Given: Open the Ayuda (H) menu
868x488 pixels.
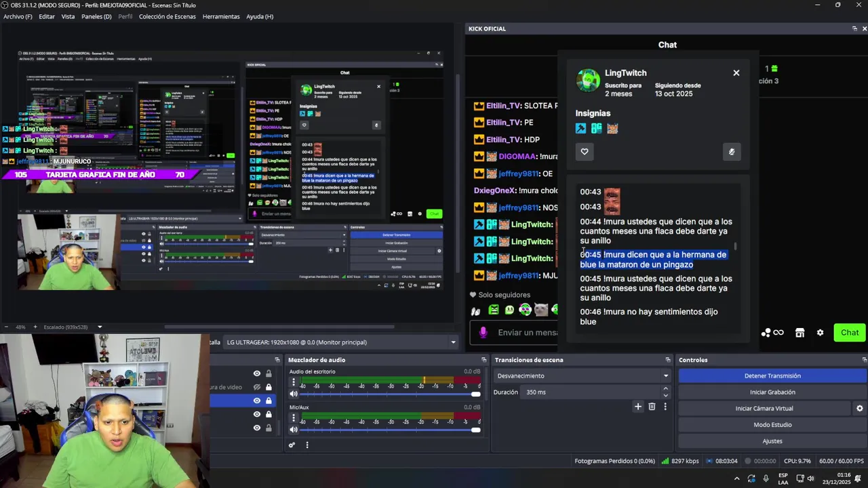Looking at the screenshot, I should (x=260, y=16).
